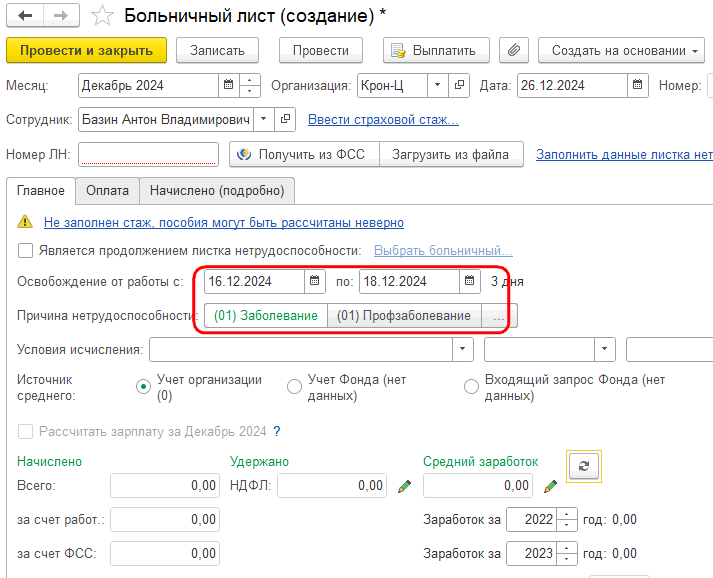
Task: Click the Записать button
Action: [217, 50]
